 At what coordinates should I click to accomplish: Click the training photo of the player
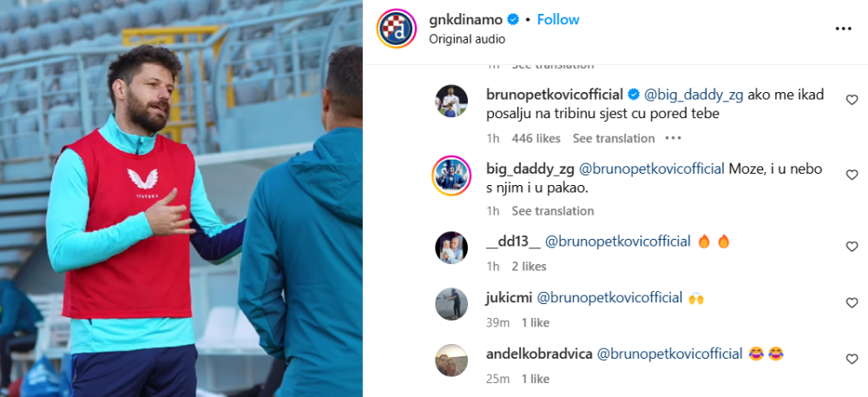(x=181, y=198)
